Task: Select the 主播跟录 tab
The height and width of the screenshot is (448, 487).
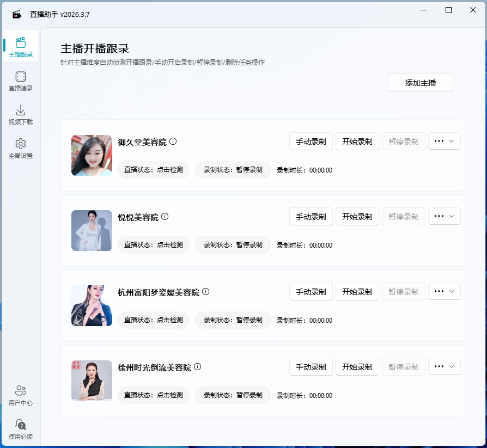Action: coord(20,47)
